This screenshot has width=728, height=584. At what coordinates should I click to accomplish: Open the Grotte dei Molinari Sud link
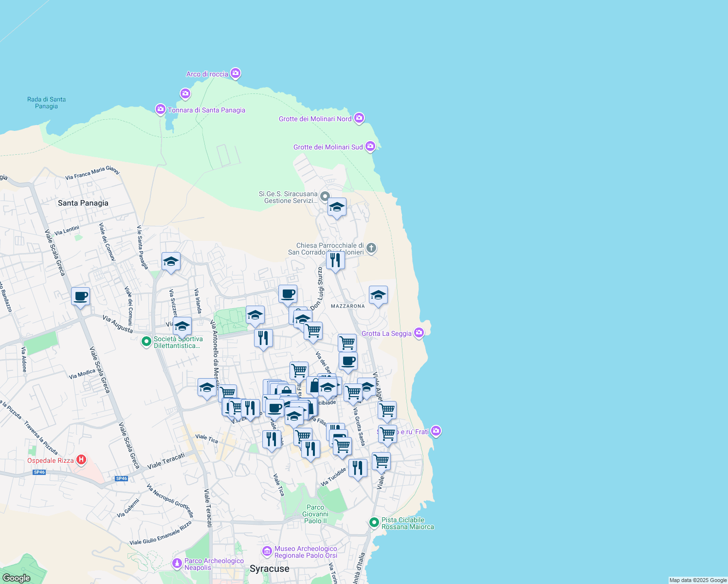(x=370, y=146)
